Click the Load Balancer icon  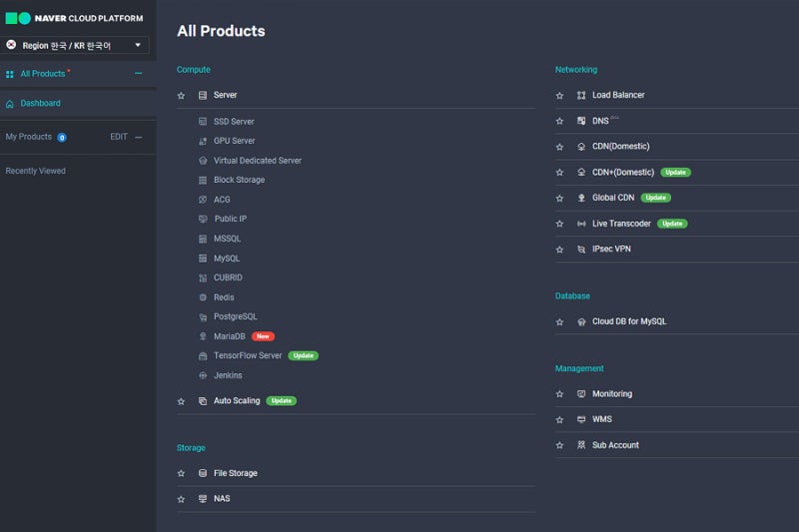click(x=581, y=95)
